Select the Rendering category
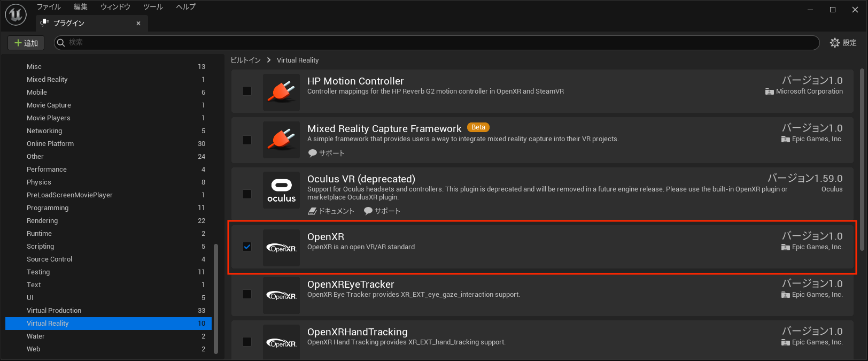Screen dimensions: 868x361 pos(108,221)
